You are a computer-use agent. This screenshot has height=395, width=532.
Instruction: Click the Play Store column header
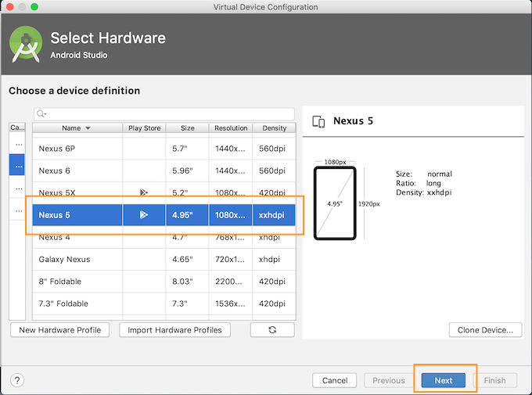(144, 128)
